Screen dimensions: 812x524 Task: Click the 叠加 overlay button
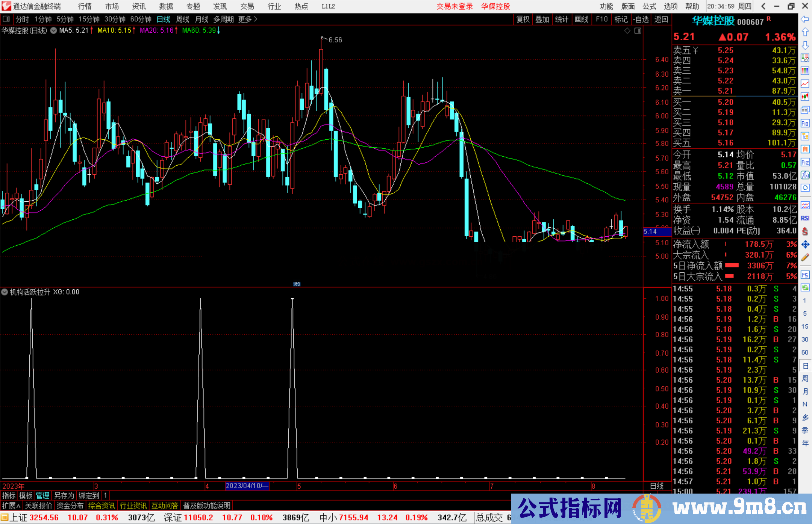pos(542,19)
